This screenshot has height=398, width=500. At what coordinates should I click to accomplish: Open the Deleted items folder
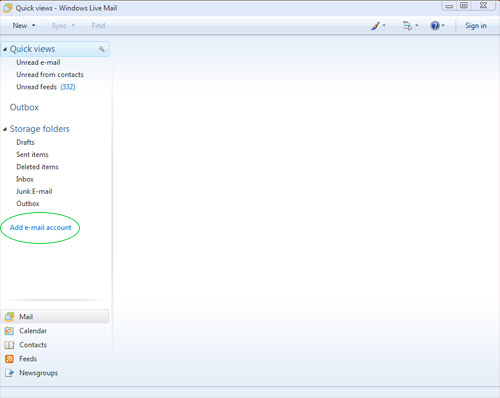pos(37,167)
